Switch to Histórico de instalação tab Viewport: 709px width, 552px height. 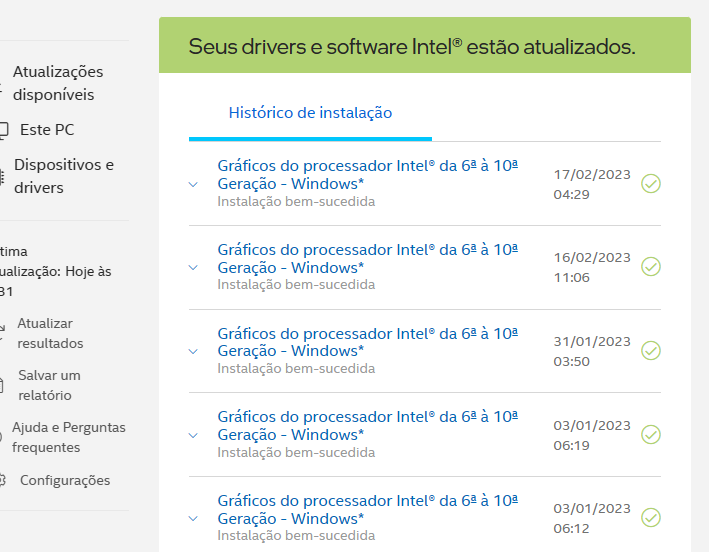coord(310,113)
